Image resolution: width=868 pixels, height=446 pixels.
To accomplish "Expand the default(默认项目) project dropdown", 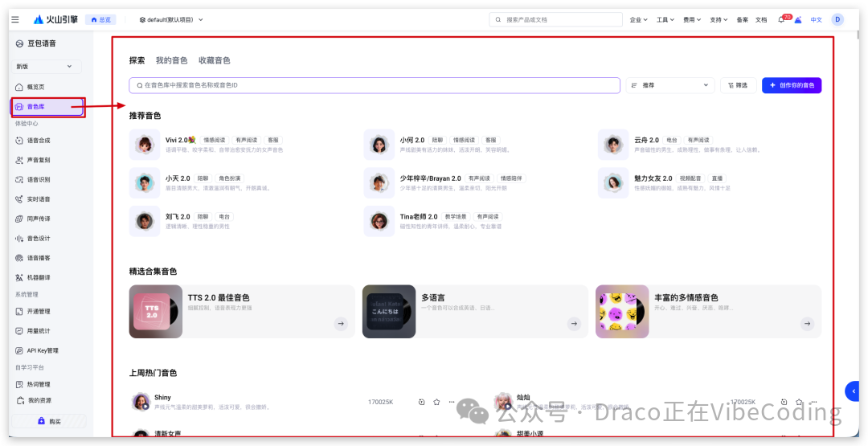I will [171, 19].
